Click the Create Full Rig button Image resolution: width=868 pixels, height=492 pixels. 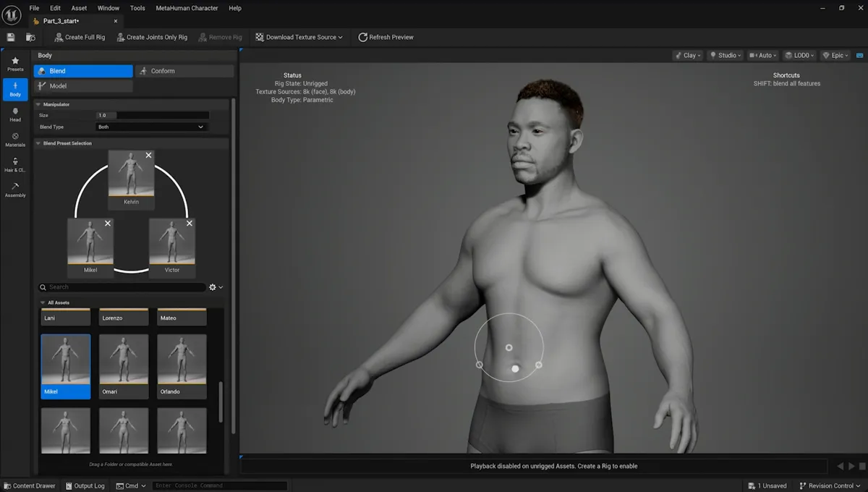click(x=80, y=37)
